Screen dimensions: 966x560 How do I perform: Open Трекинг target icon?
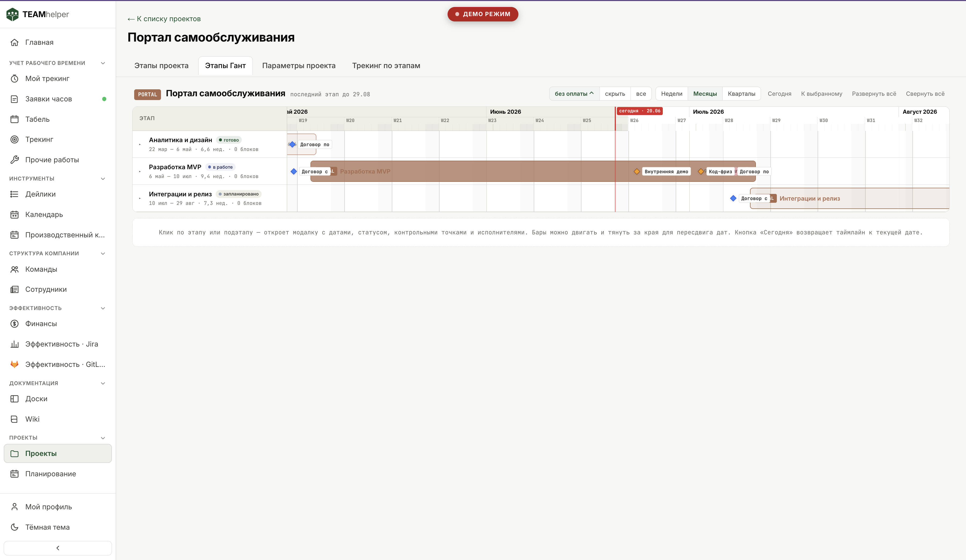click(x=14, y=139)
